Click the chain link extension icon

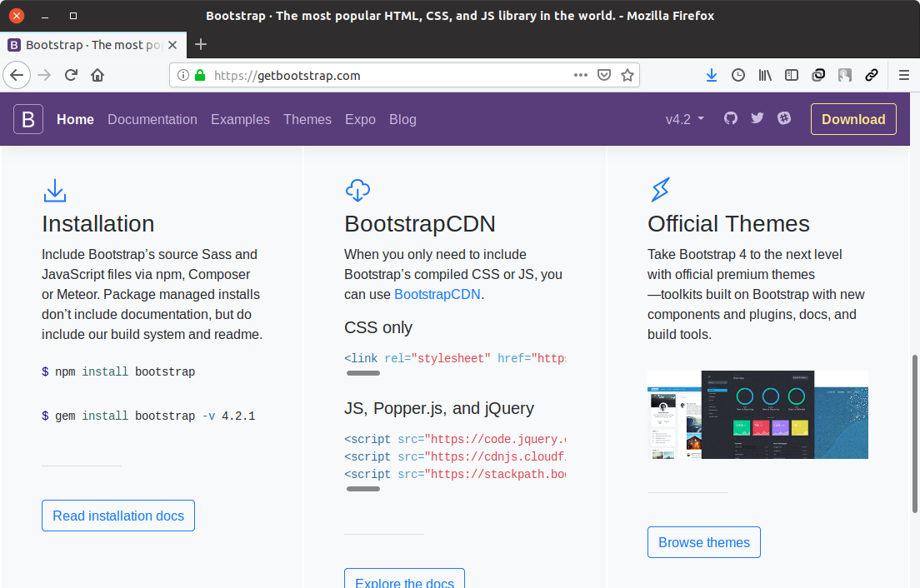pyautogui.click(x=872, y=75)
